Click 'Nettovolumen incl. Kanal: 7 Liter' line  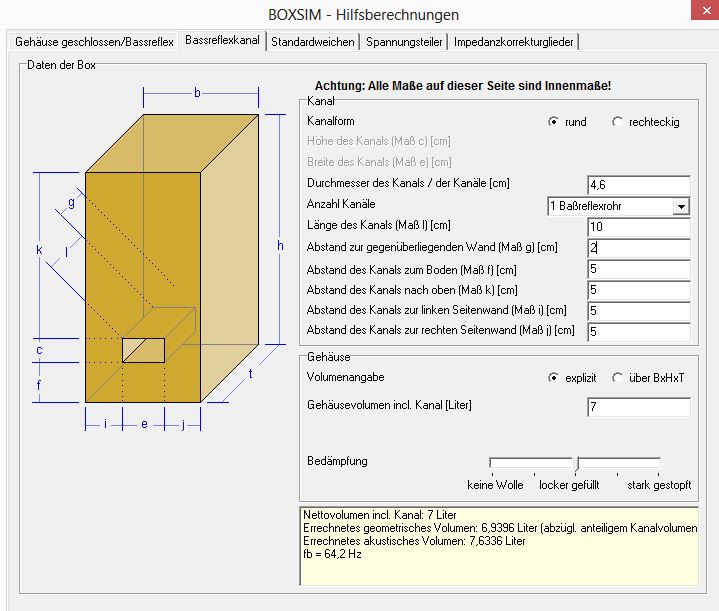tap(380, 515)
